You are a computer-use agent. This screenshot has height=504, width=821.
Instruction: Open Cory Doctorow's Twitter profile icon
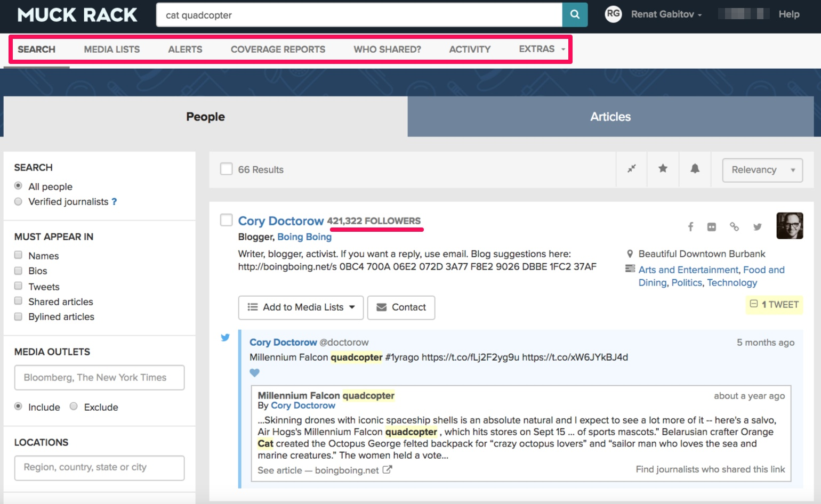point(757,227)
